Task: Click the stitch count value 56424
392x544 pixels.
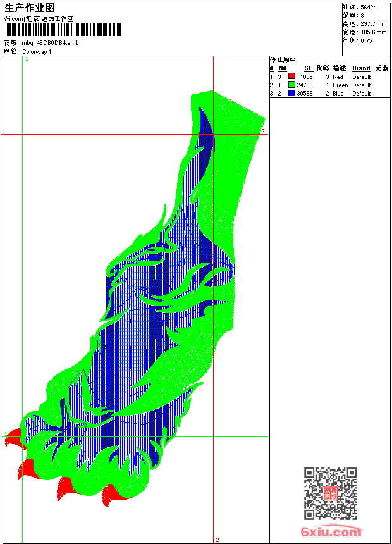Action: coord(369,8)
